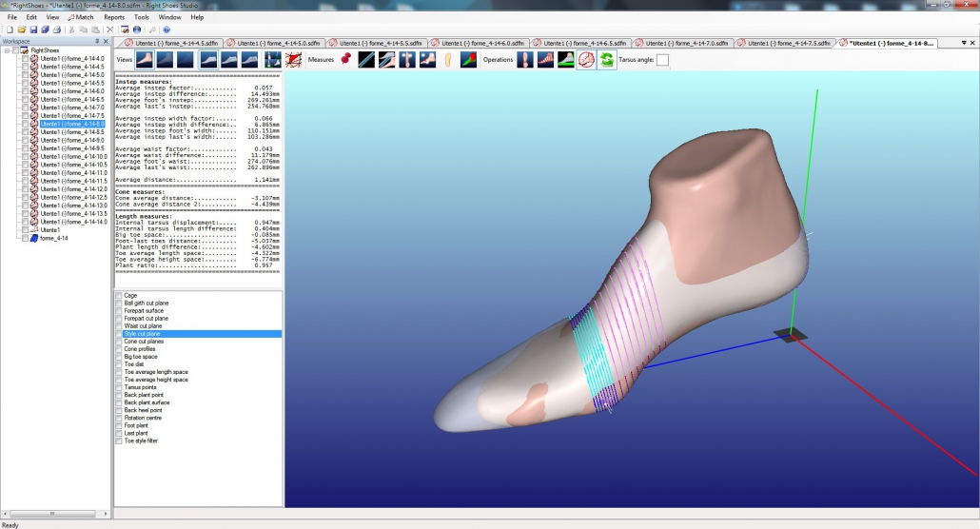Click the red-green color map icon
The width and height of the screenshot is (980, 529).
[468, 59]
